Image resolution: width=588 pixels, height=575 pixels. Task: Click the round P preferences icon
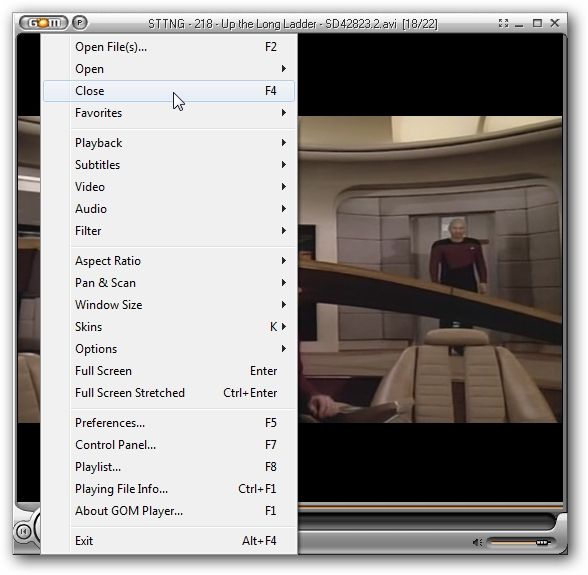(80, 23)
